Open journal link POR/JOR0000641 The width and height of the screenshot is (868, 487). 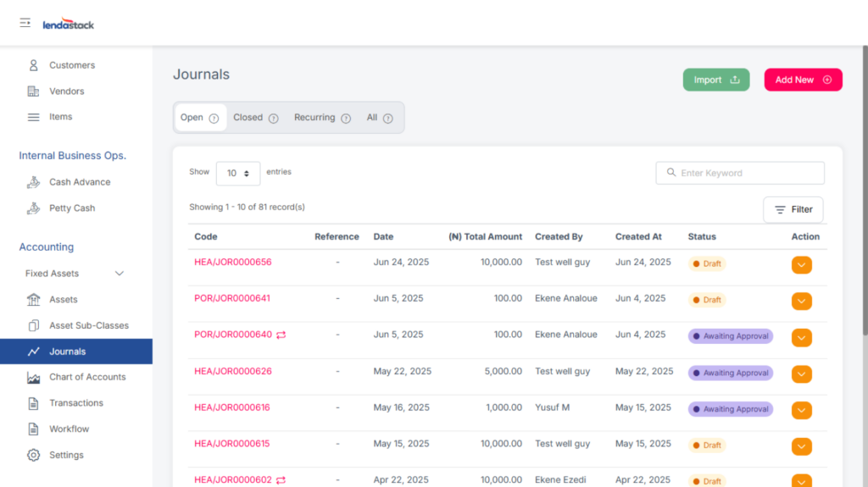click(232, 298)
